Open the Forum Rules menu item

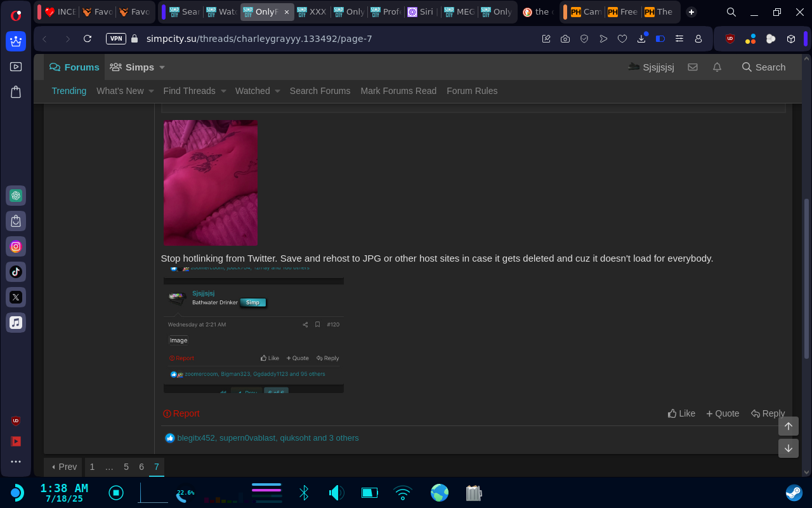(x=471, y=91)
